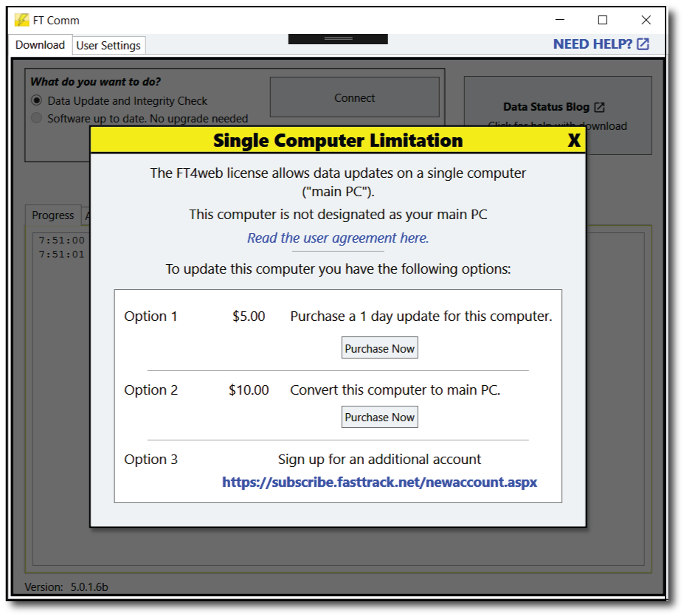Click 'Convert this computer to main PC.' text
Image resolution: width=684 pixels, height=616 pixels.
tap(395, 390)
